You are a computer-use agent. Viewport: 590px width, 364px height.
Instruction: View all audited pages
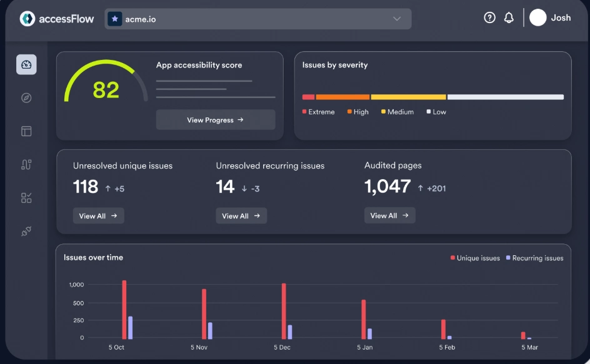click(x=389, y=215)
